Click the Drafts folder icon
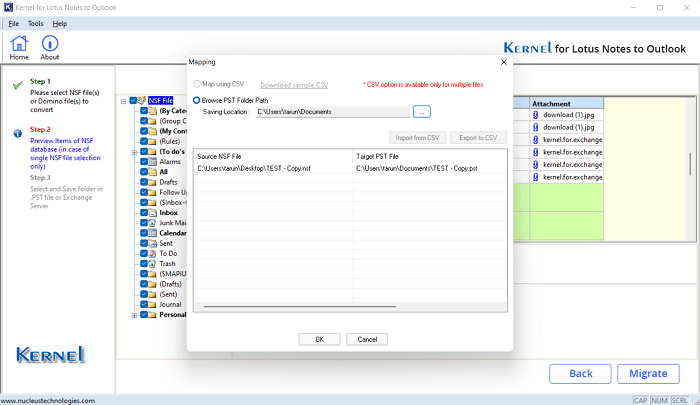The height and width of the screenshot is (405, 700). [152, 182]
